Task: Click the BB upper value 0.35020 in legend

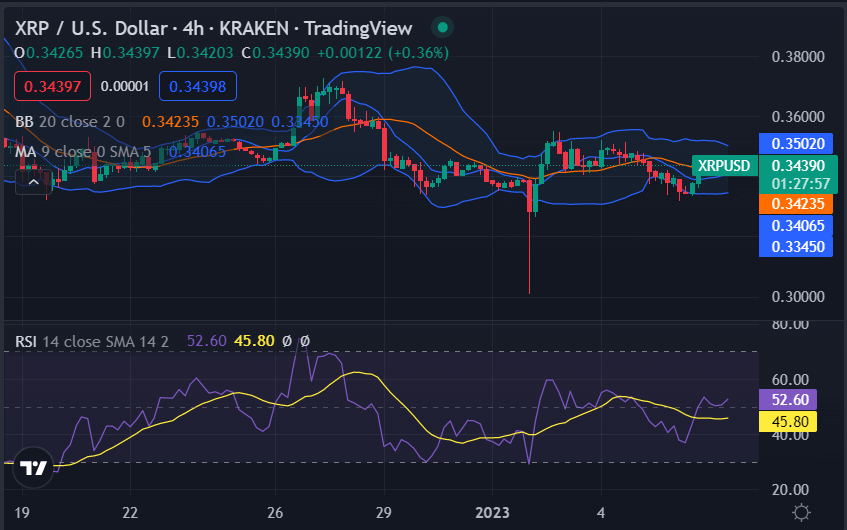Action: pyautogui.click(x=235, y=122)
